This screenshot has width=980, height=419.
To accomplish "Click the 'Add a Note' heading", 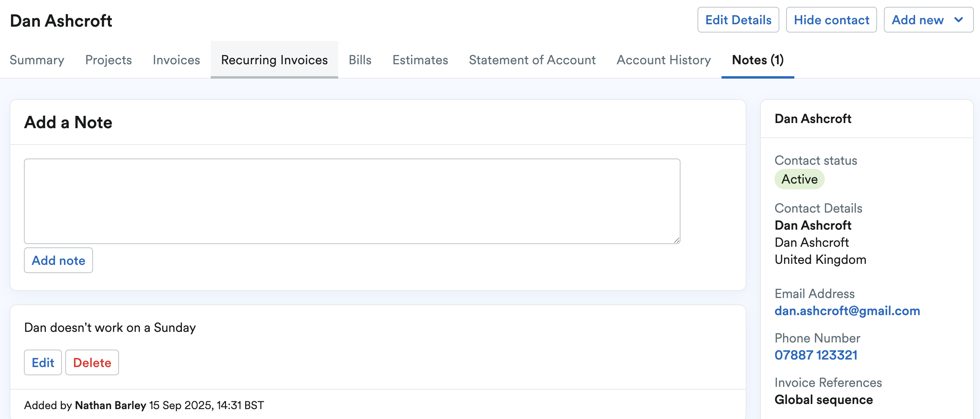I will point(68,122).
